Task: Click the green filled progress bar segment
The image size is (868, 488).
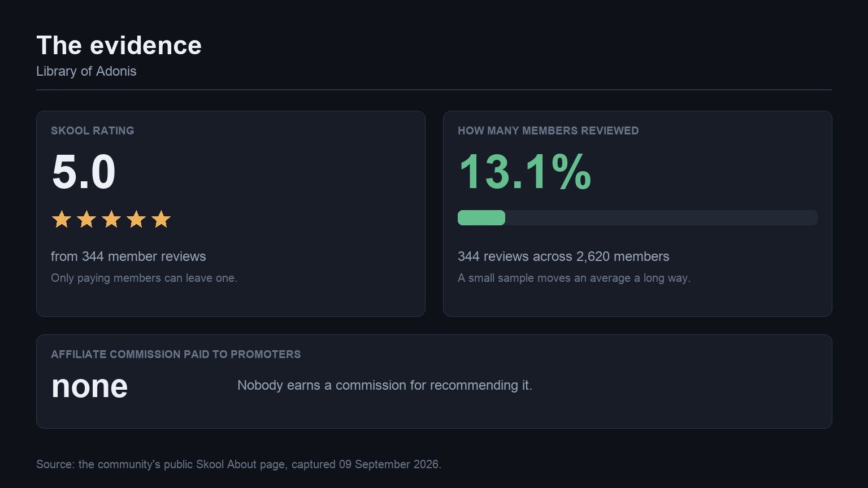Action: (x=481, y=217)
